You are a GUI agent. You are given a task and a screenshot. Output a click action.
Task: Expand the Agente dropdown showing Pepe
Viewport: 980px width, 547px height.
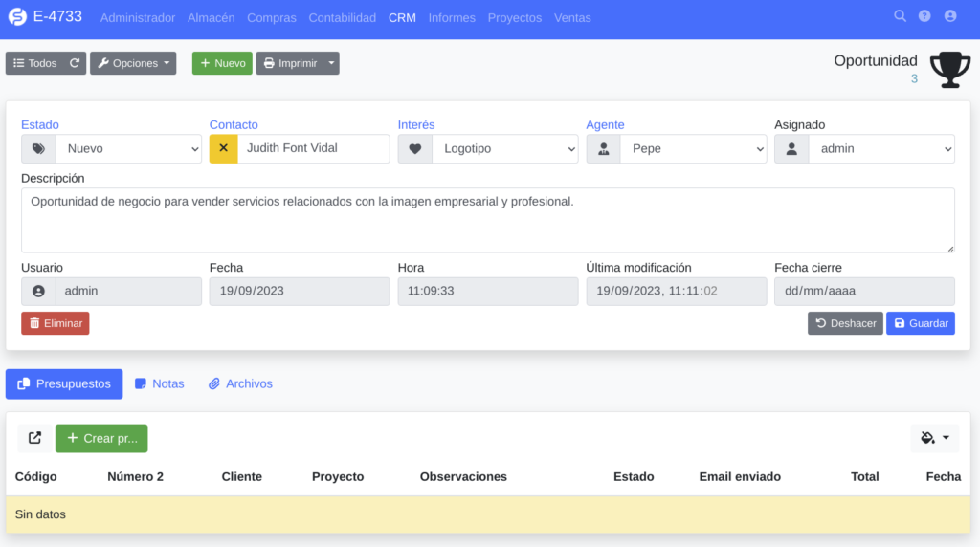[x=693, y=149]
